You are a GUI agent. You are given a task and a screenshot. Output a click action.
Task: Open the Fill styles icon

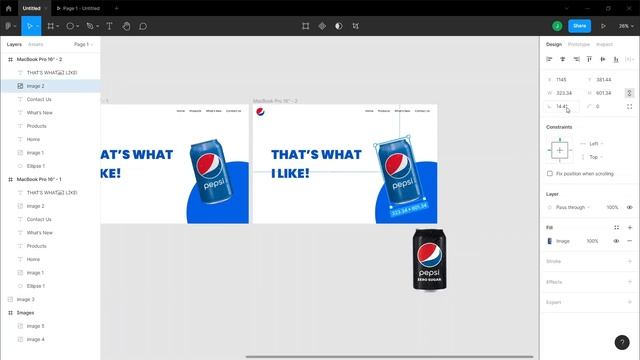[x=617, y=228]
